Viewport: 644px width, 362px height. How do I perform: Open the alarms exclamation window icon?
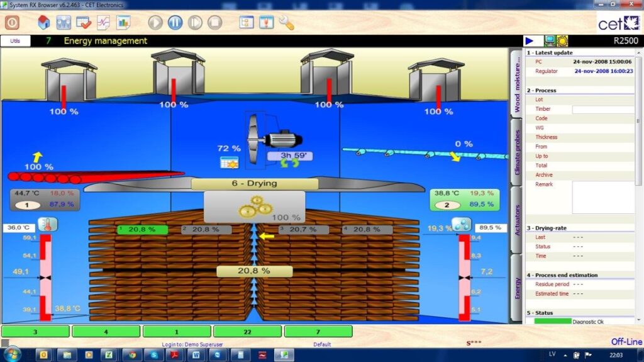coord(266,22)
